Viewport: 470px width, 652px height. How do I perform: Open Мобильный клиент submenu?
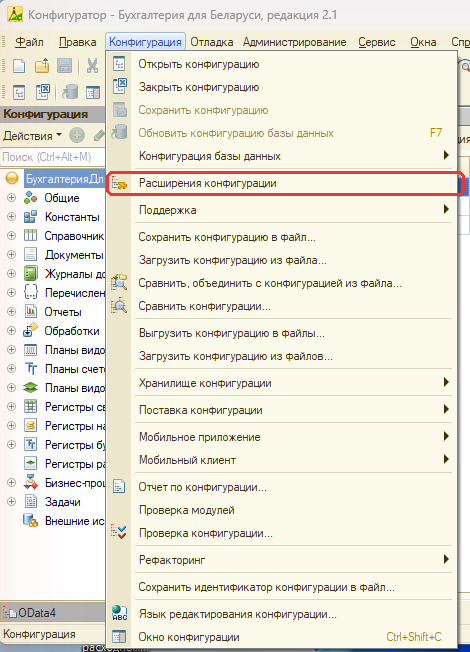point(282,460)
